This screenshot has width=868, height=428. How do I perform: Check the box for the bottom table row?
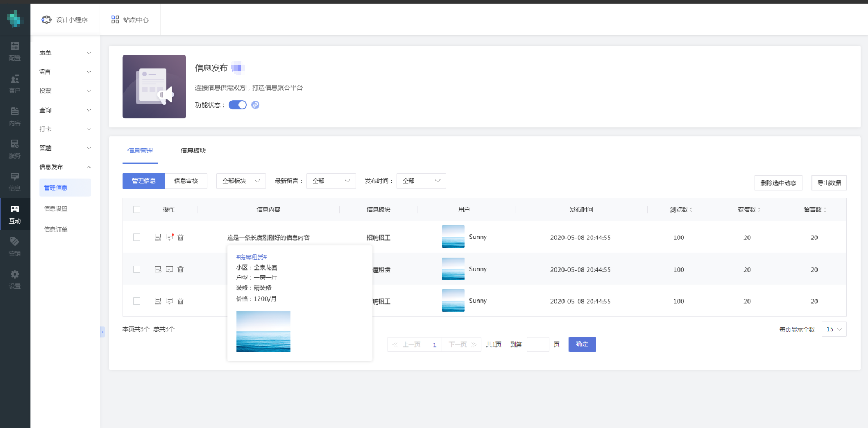(x=136, y=301)
